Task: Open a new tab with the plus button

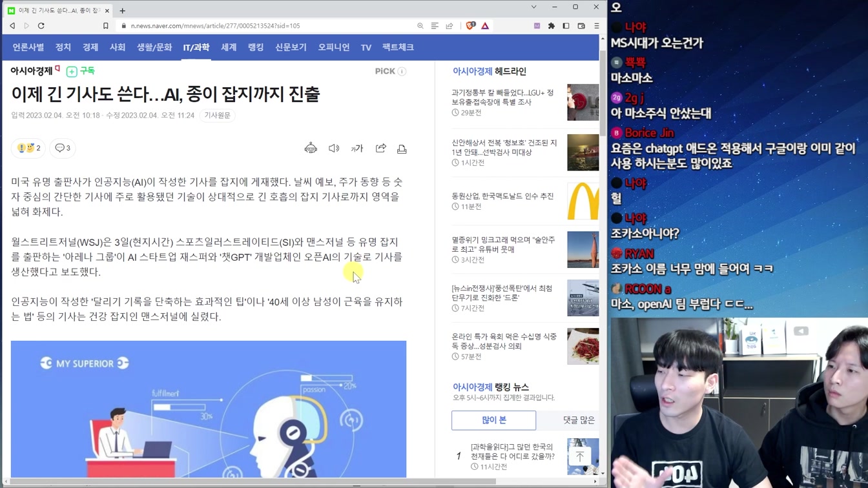Action: pos(122,10)
